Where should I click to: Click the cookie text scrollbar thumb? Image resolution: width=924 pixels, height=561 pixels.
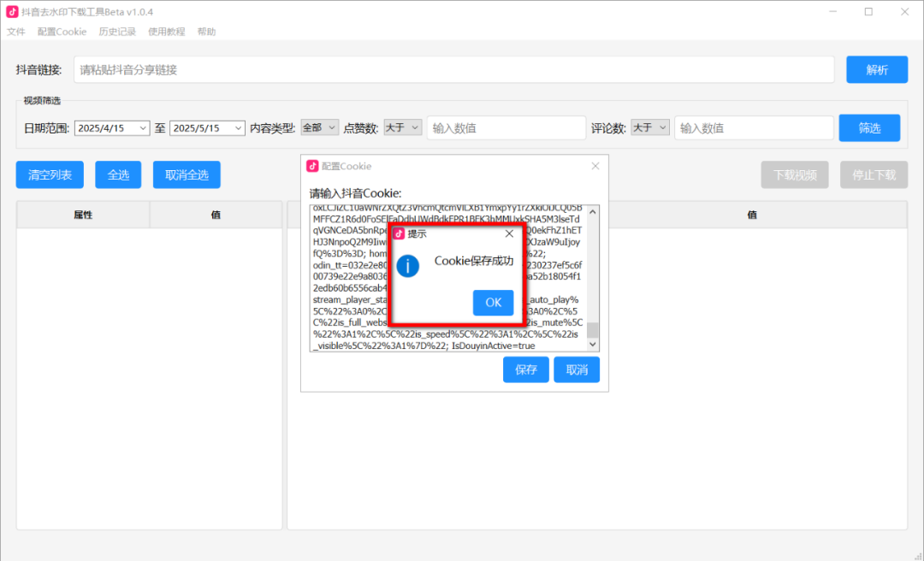(593, 330)
